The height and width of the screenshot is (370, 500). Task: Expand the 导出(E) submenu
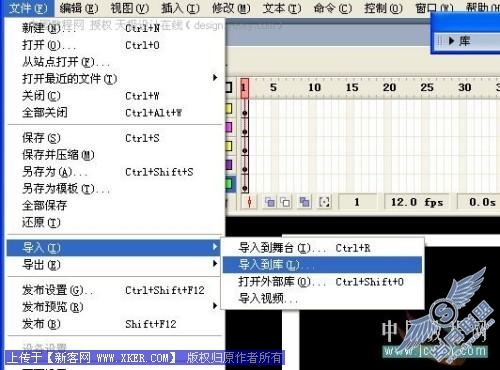pos(113,265)
